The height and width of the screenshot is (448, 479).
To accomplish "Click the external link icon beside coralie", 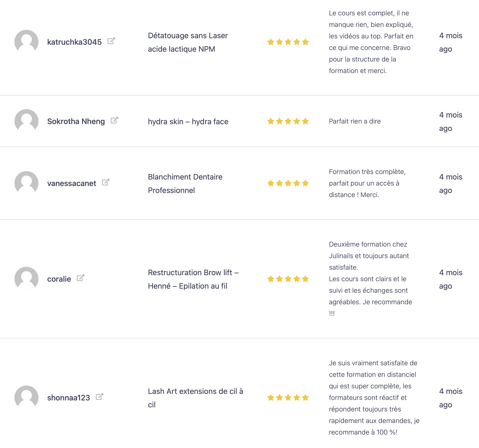I will 81,278.
